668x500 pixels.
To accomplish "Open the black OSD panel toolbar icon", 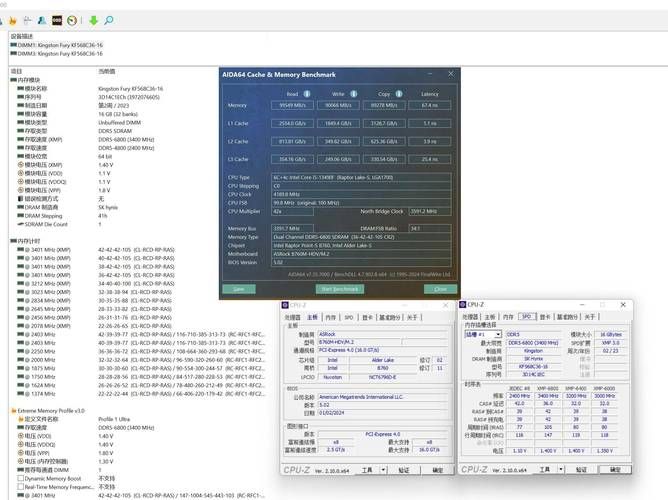I will [57, 20].
